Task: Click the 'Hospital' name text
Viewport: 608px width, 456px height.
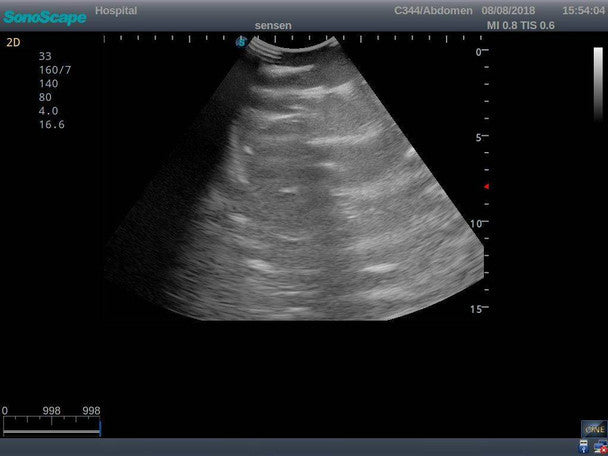Action: (116, 10)
